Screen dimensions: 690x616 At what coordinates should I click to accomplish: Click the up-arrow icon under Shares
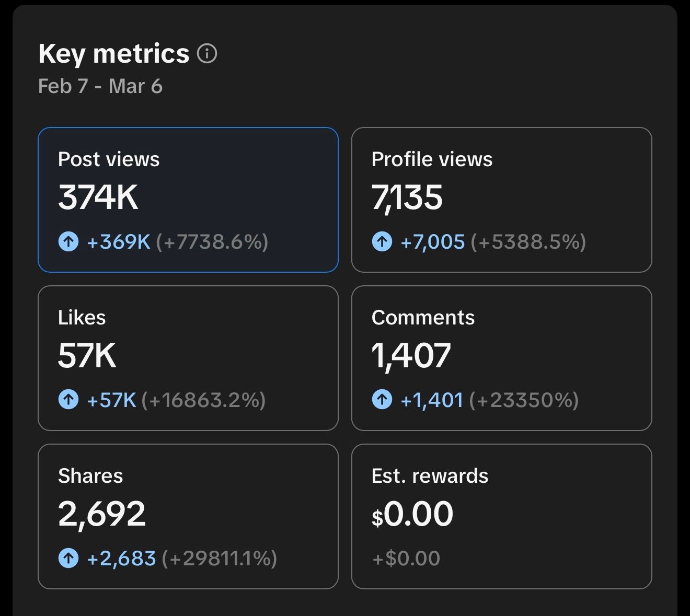pyautogui.click(x=68, y=558)
